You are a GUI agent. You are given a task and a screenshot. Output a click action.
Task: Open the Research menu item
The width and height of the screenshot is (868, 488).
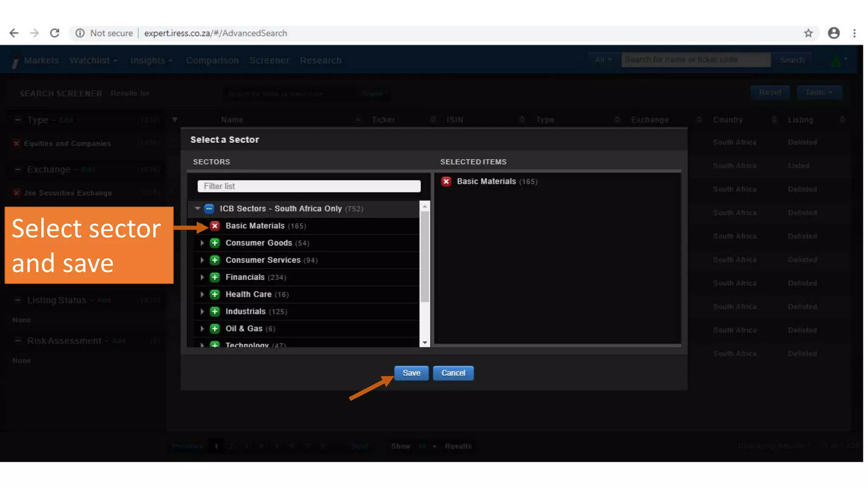point(320,60)
